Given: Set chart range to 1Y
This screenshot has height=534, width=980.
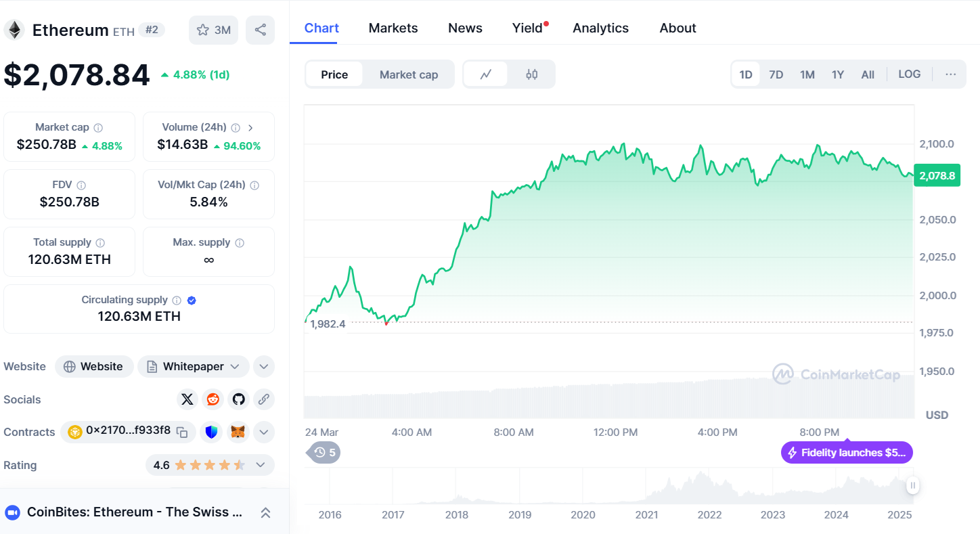Looking at the screenshot, I should coord(838,74).
